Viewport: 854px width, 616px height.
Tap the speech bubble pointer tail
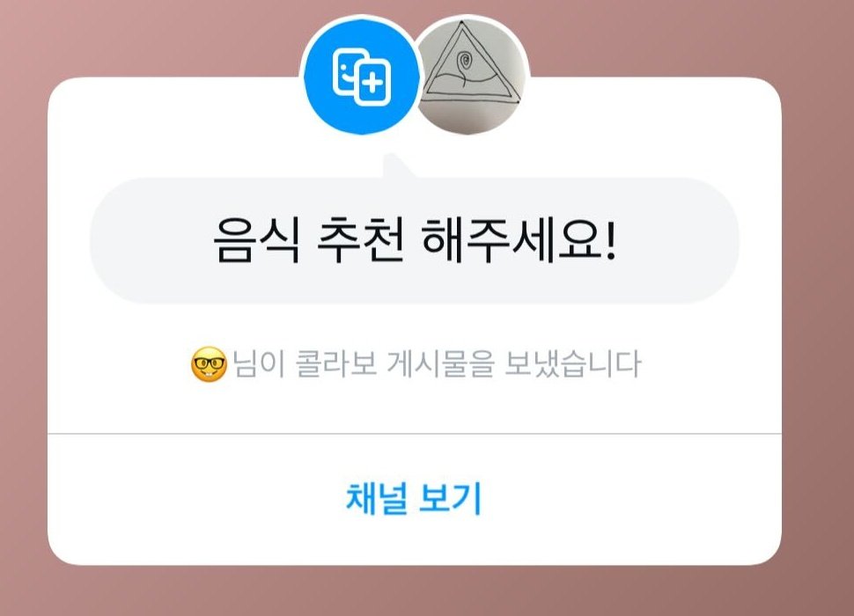(x=398, y=166)
